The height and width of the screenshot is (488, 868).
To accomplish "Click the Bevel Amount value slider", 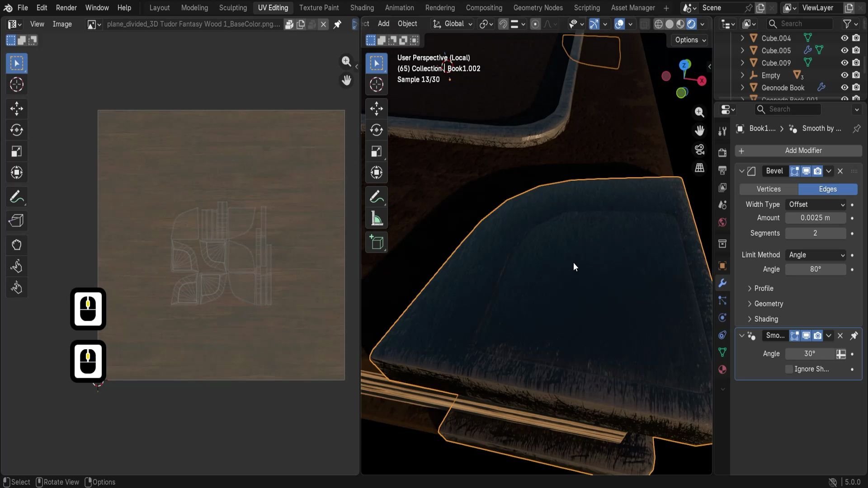I will 815,218.
